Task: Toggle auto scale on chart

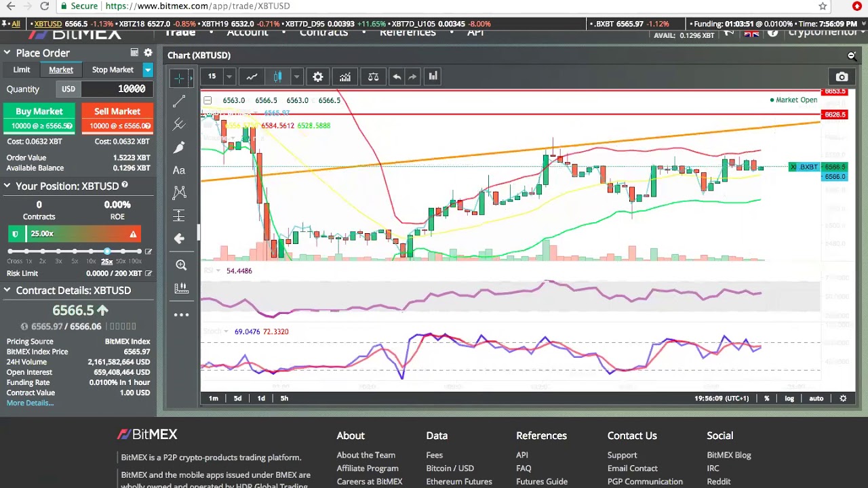Action: click(816, 399)
